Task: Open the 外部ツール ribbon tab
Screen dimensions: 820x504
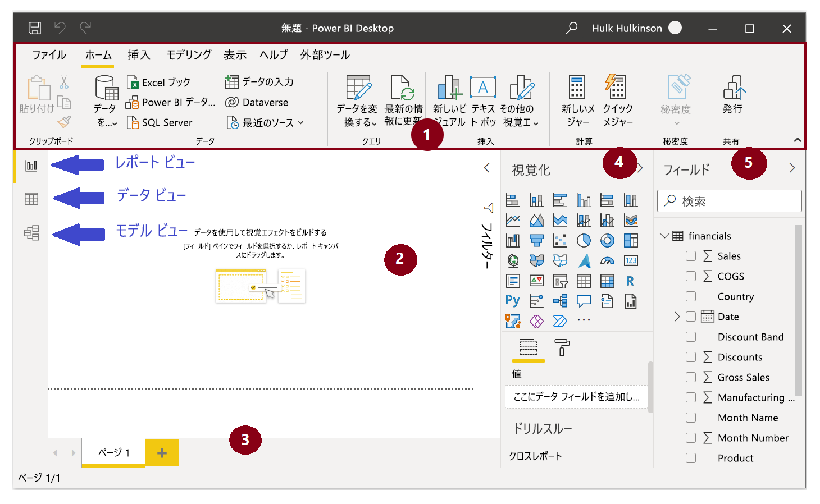Action: (325, 55)
